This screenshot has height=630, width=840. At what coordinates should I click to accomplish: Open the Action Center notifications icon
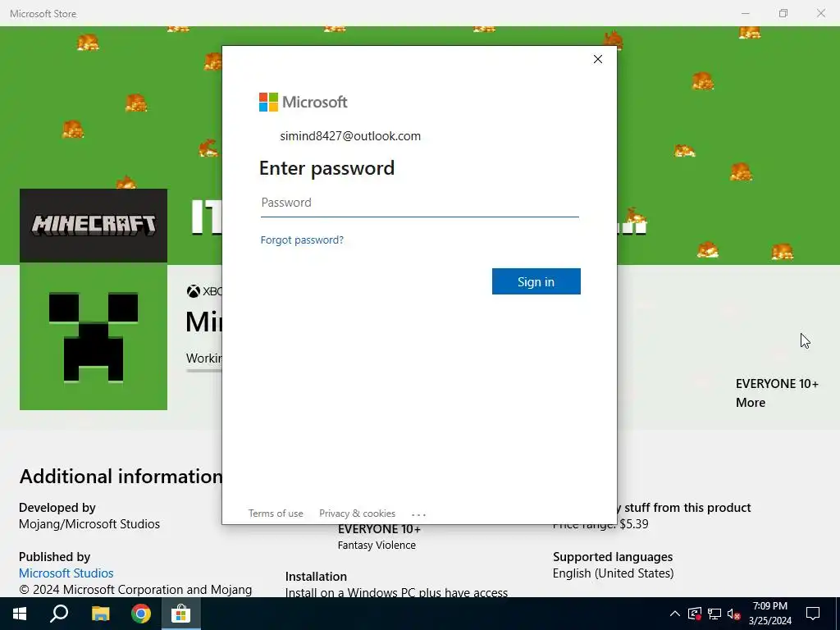click(813, 614)
